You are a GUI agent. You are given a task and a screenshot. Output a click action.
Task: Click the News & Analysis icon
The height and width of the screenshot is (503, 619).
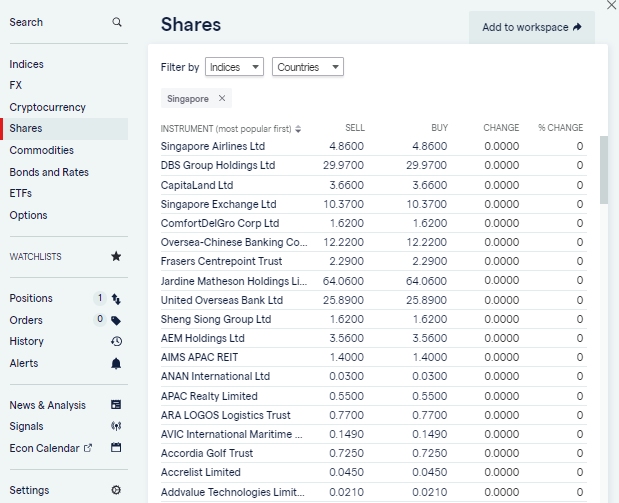(x=116, y=405)
